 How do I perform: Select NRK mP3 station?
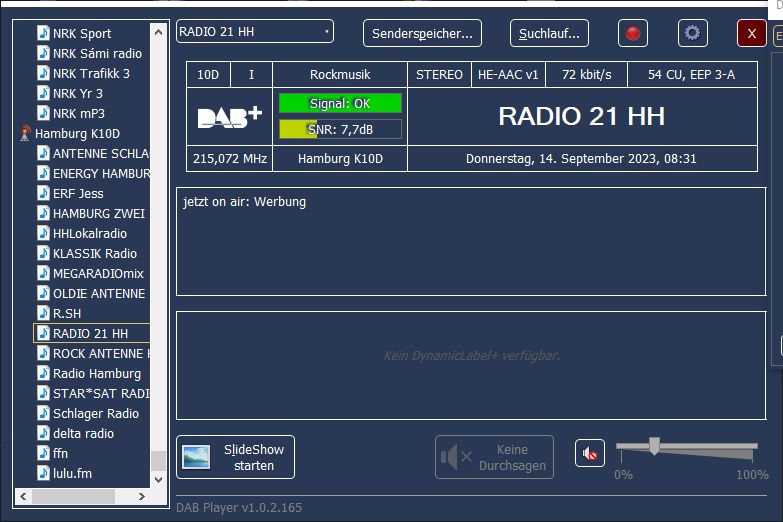(79, 113)
